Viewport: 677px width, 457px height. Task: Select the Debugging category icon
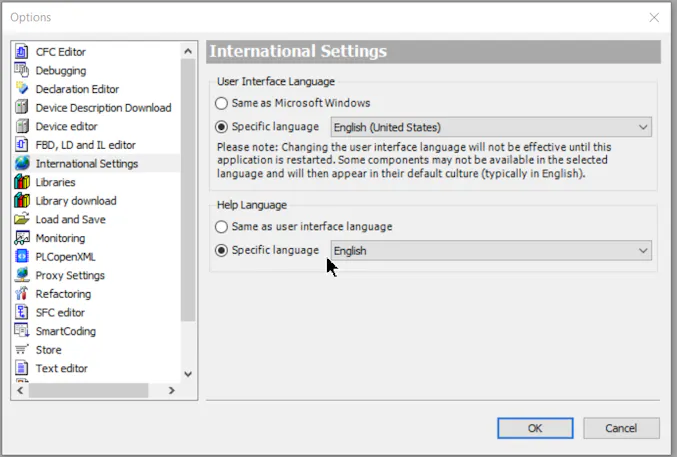coord(22,71)
